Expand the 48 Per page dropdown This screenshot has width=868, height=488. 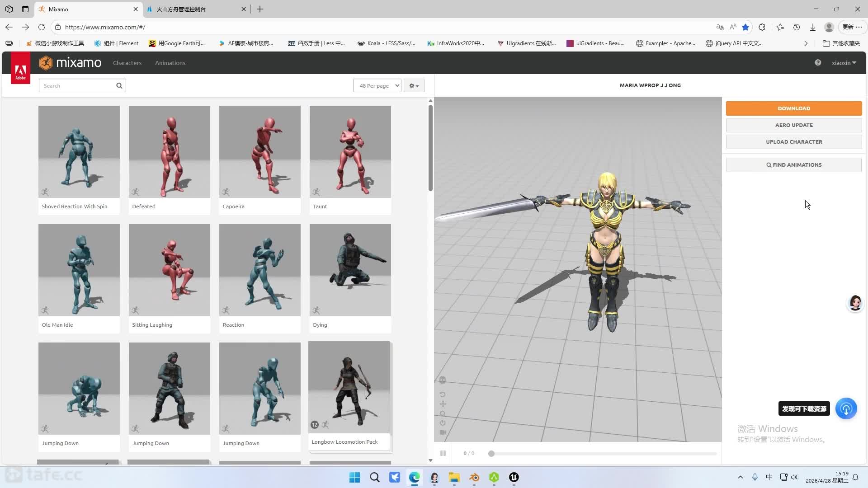(x=377, y=85)
